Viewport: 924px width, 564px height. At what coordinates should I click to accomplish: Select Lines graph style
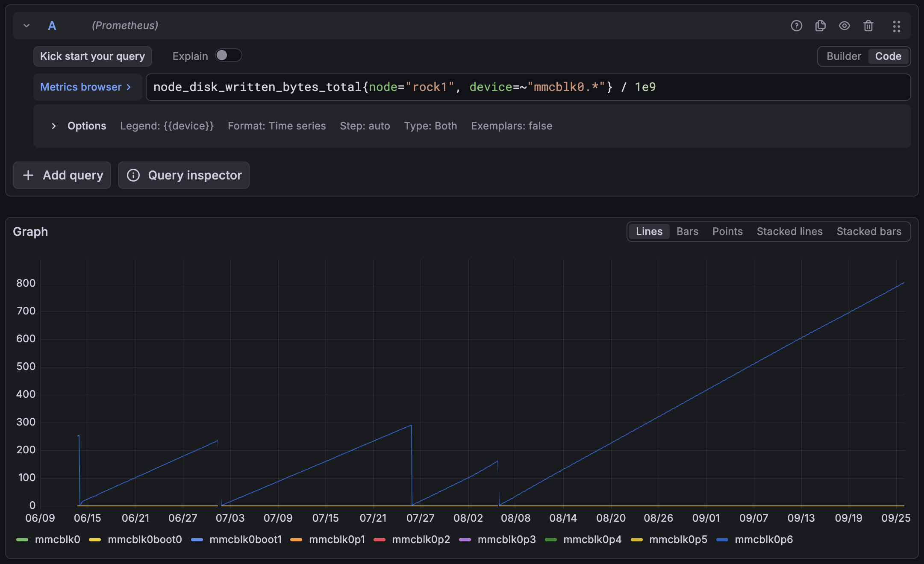coord(649,232)
